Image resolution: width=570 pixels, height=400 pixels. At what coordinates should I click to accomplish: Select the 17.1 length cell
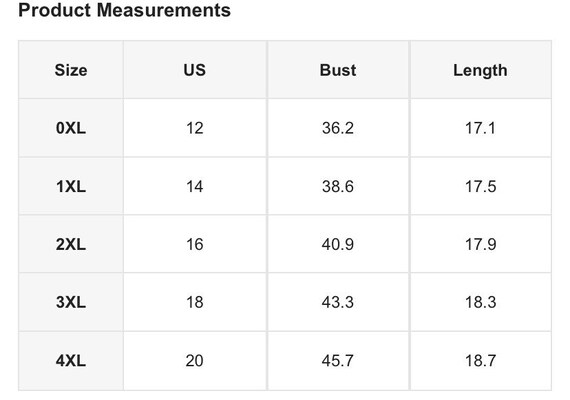click(480, 128)
